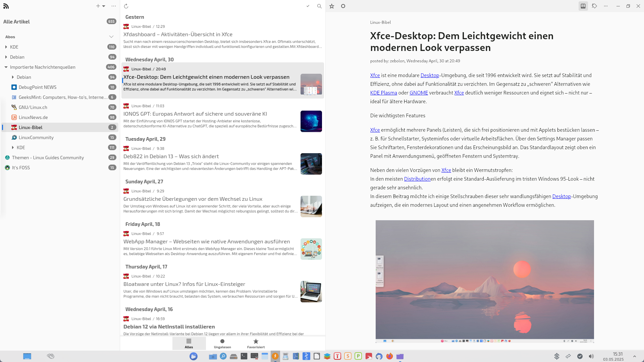Open the search magnifier app in taskbar
644x362 pixels.
tap(223, 356)
